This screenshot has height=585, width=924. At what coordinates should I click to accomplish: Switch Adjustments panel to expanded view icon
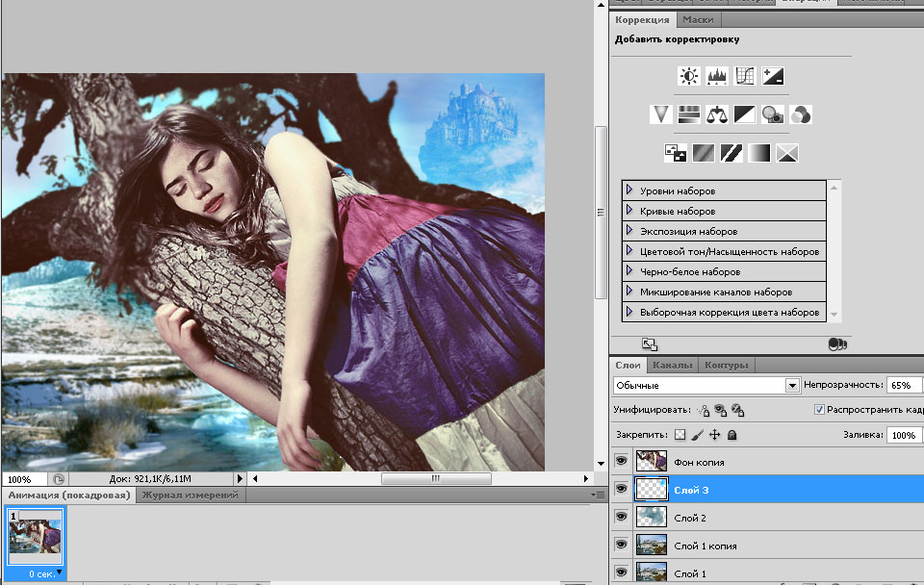tap(650, 344)
